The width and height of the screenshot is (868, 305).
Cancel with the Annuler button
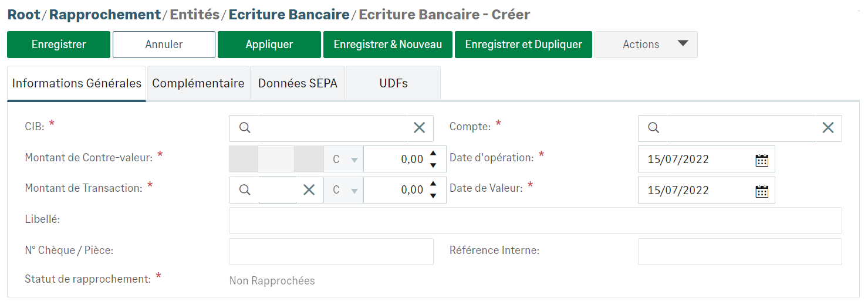(164, 45)
